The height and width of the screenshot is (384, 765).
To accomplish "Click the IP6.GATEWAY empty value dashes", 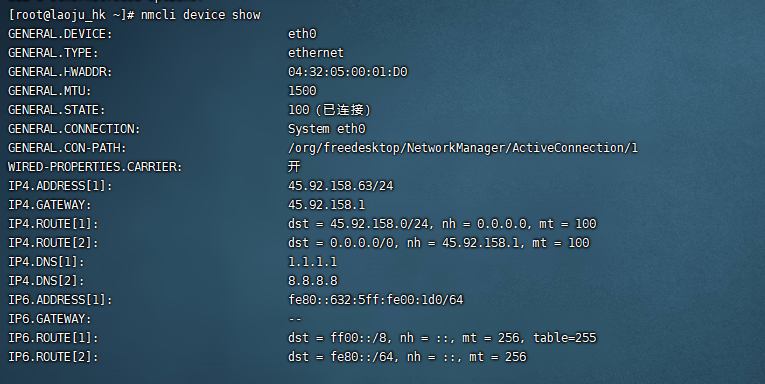I will click(x=295, y=319).
